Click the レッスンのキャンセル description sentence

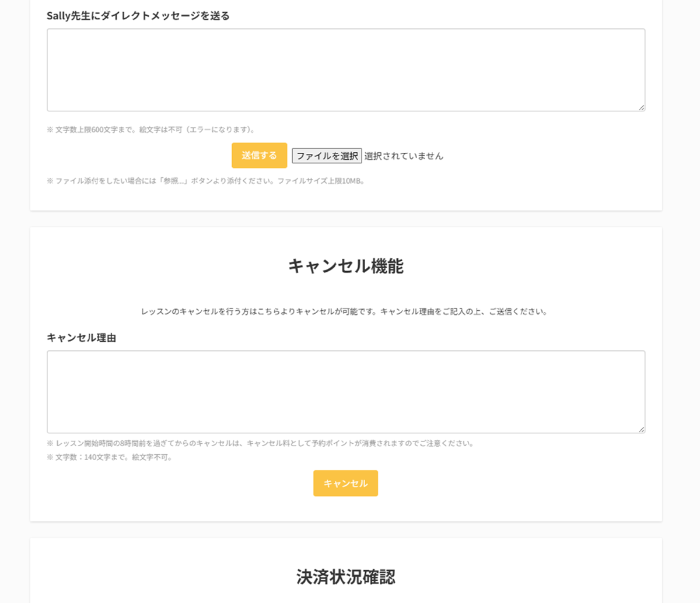click(x=260, y=311)
